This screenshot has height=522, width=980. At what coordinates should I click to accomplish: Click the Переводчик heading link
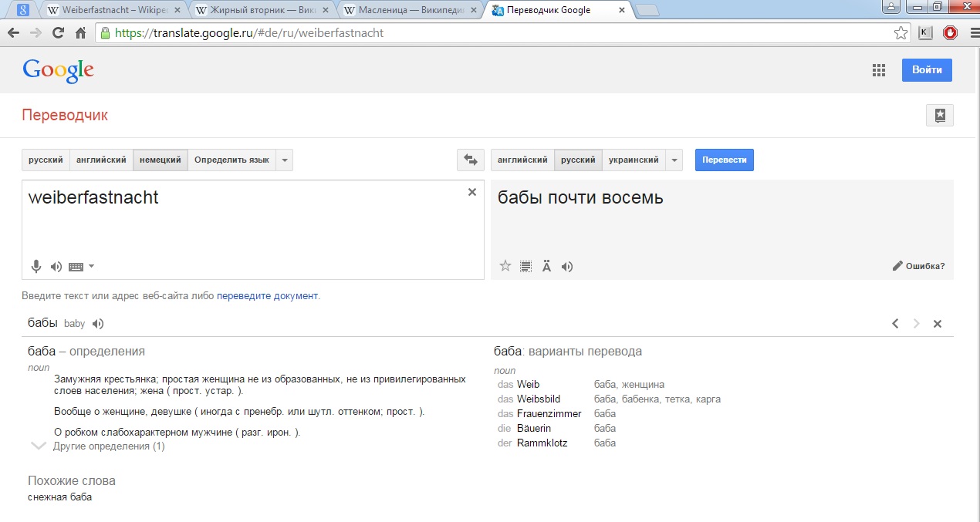coord(65,116)
